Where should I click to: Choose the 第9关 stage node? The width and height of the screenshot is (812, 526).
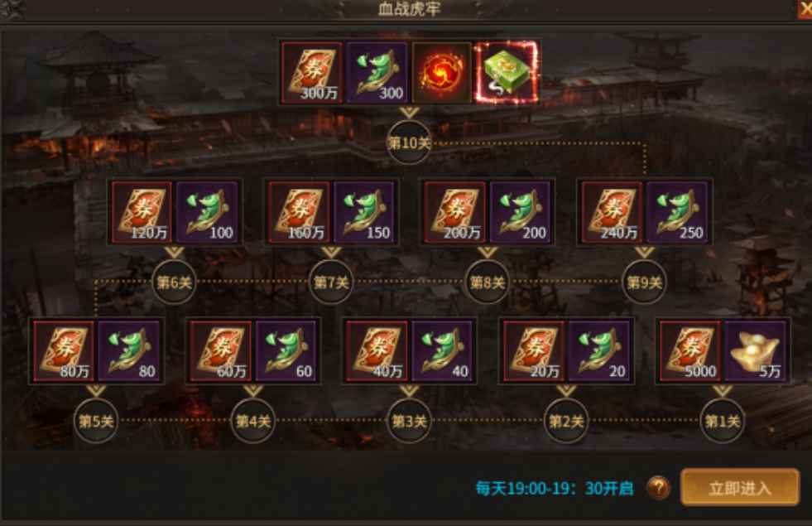(644, 282)
